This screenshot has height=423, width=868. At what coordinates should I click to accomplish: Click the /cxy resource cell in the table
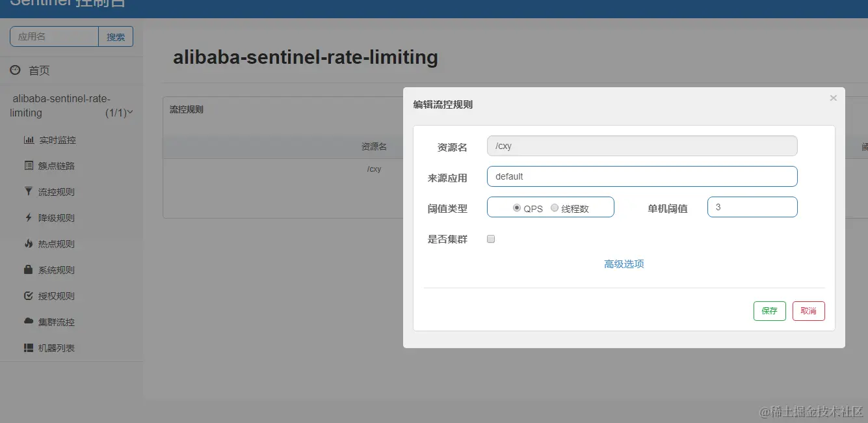[375, 169]
